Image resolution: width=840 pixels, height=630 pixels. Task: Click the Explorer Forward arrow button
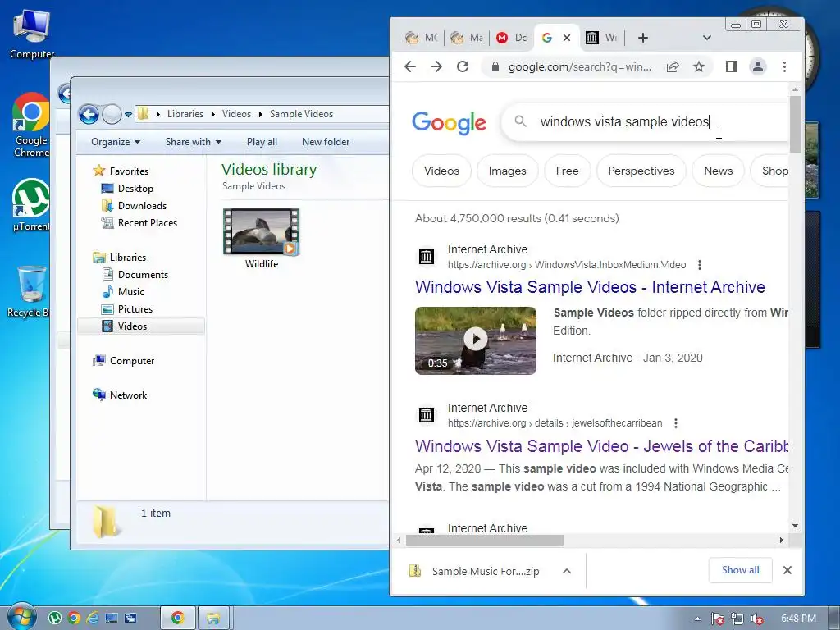click(x=112, y=114)
